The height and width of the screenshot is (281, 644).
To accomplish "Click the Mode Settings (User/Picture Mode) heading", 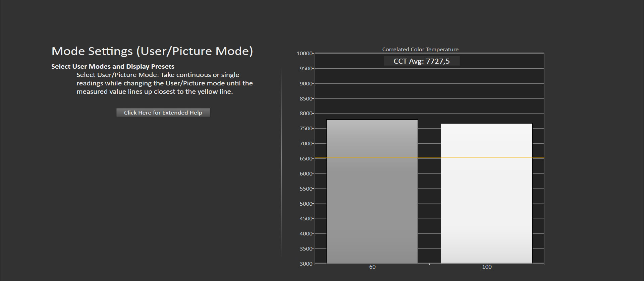I will 152,51.
